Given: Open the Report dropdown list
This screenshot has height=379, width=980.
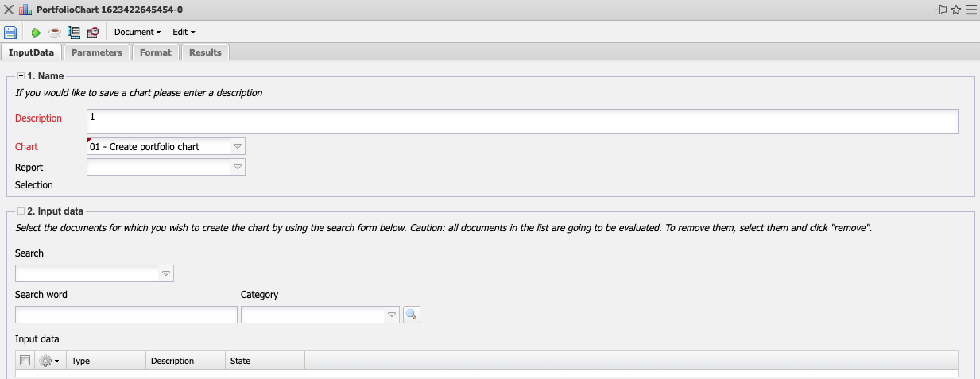Looking at the screenshot, I should coord(237,167).
